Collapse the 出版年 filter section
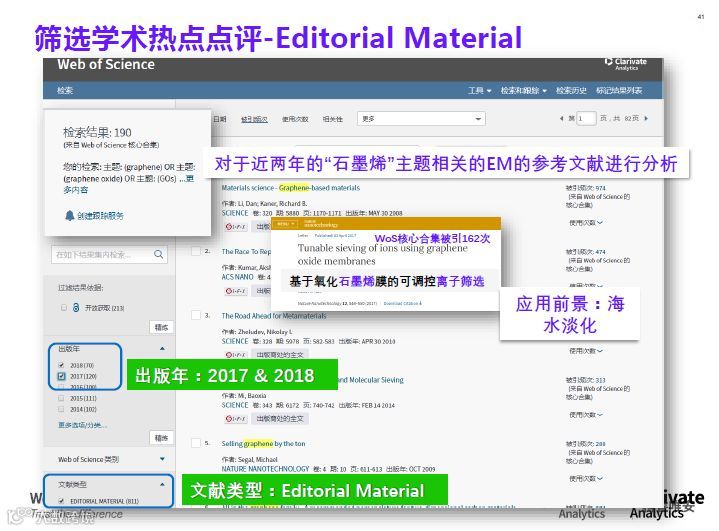Screen dimensions: 719x531 click(162, 349)
